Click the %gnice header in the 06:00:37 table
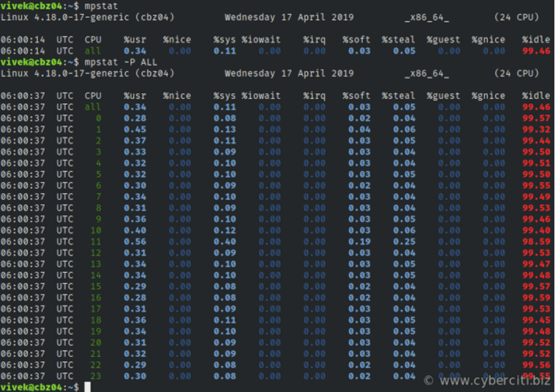 [x=488, y=96]
